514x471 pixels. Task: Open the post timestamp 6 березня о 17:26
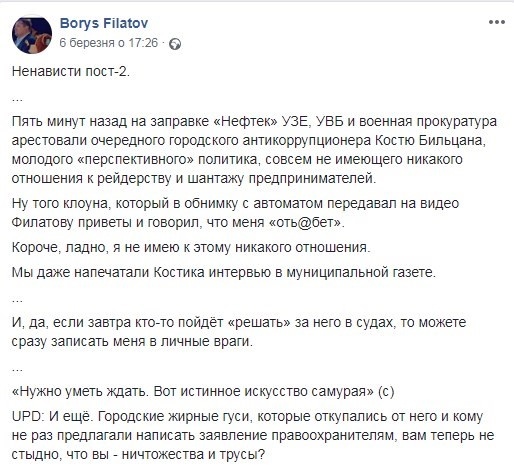click(108, 43)
